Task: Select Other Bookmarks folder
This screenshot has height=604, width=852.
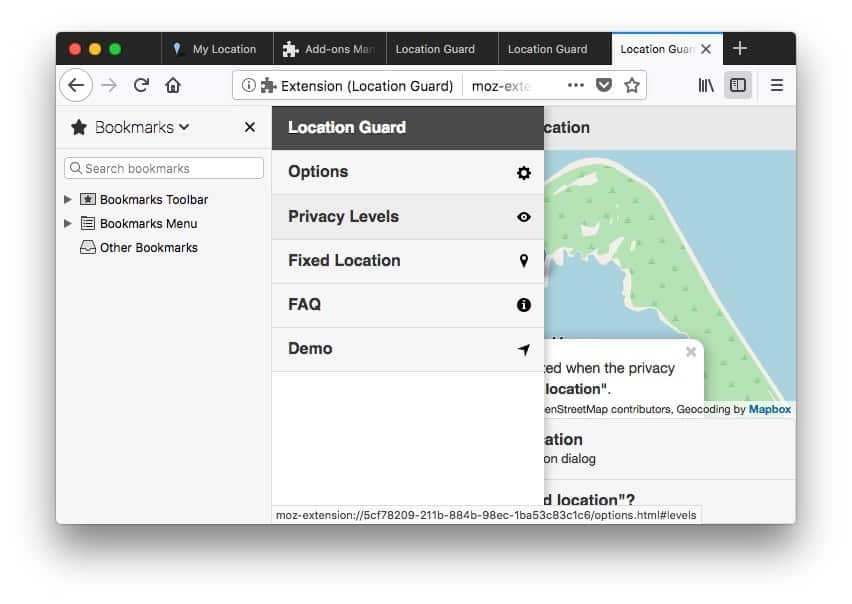Action: click(148, 248)
